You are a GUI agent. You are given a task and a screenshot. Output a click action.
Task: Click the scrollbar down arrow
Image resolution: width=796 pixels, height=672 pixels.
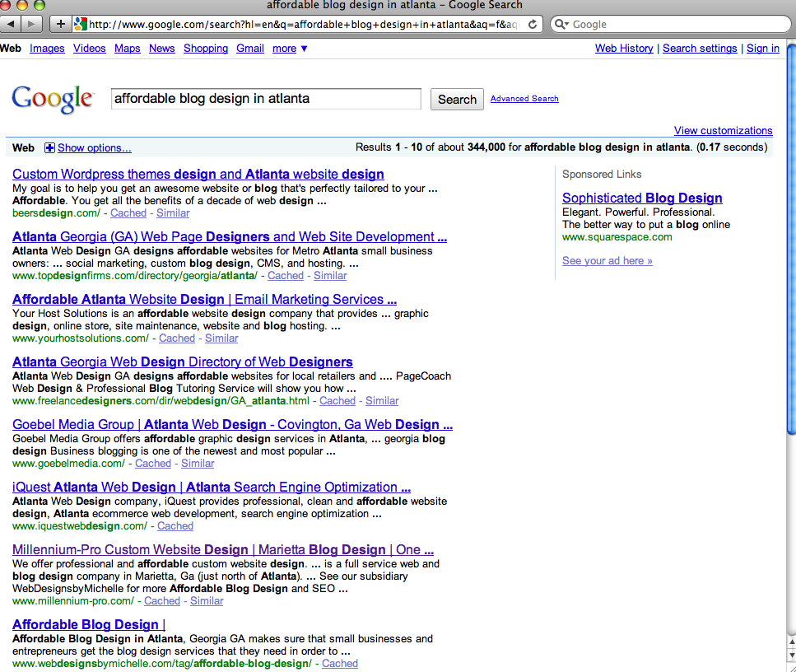791,656
